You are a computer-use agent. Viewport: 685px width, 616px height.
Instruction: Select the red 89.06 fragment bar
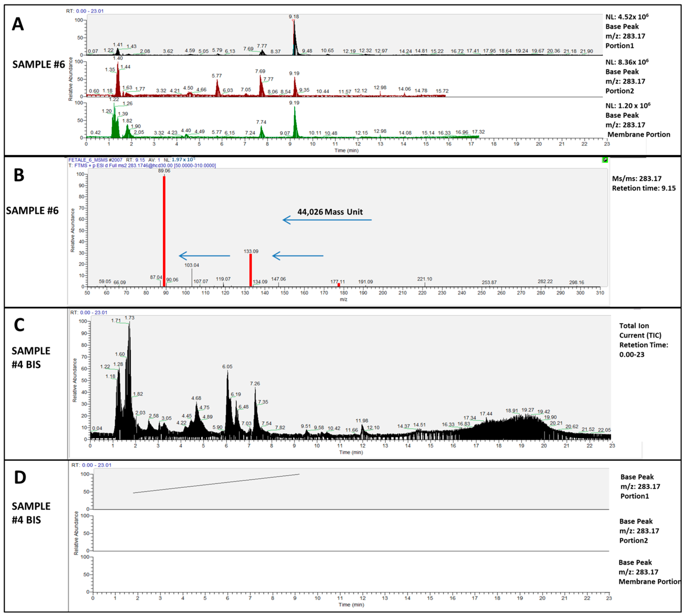coord(164,231)
